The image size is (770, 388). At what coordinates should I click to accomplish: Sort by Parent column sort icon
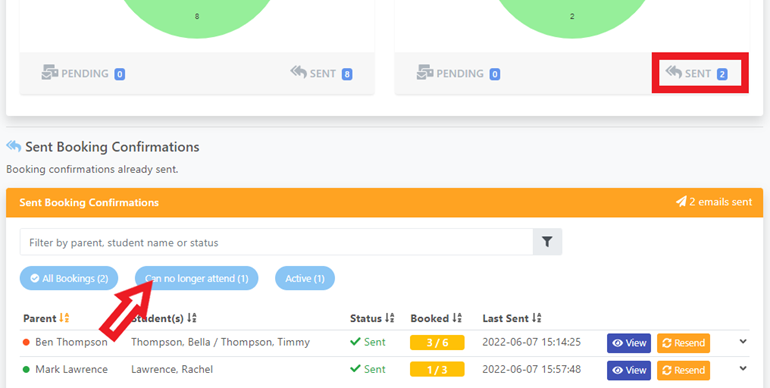(x=64, y=318)
